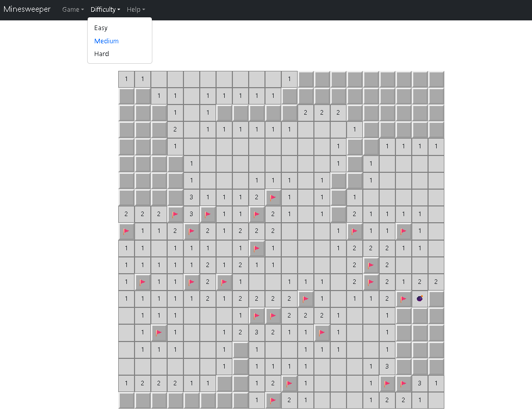
Task: Click the flag directly left of the bomb icon
Action: tap(404, 299)
